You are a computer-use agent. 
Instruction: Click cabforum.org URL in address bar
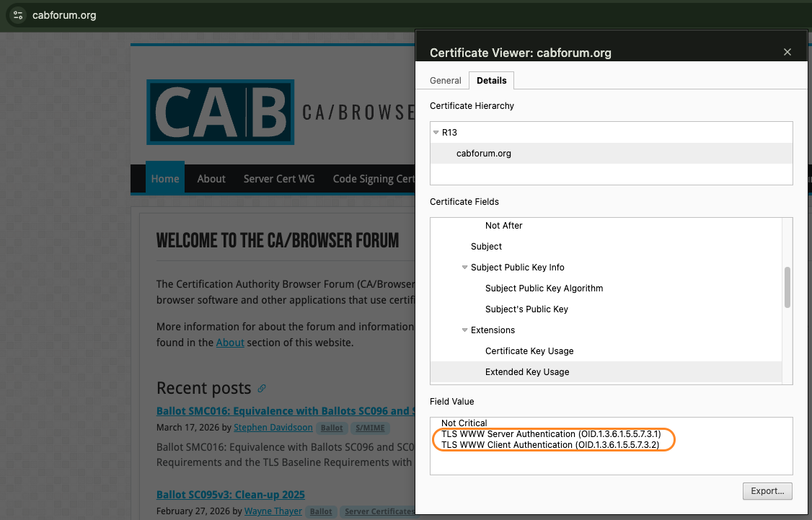[64, 15]
